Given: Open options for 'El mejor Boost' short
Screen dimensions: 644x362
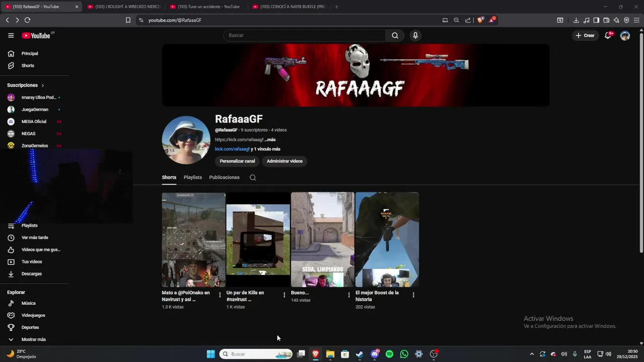Looking at the screenshot, I should (x=414, y=295).
